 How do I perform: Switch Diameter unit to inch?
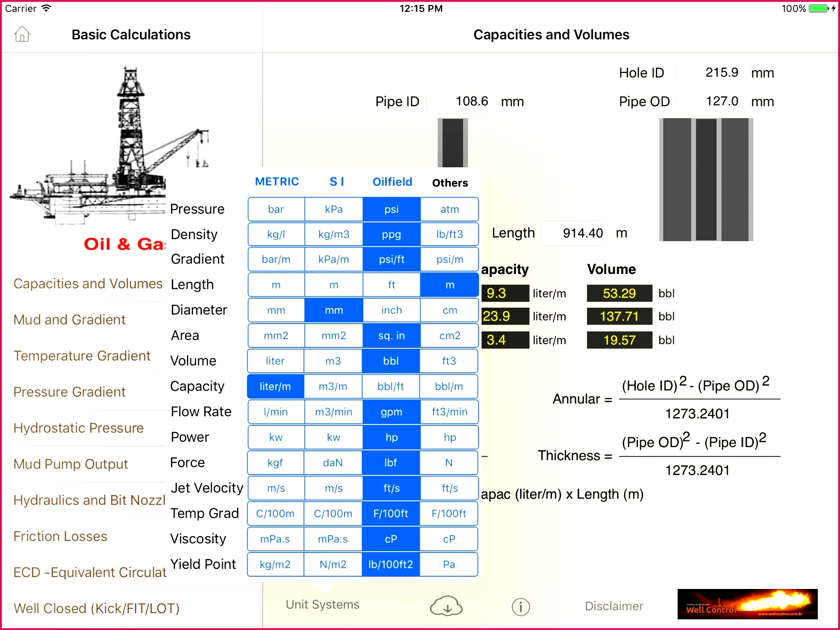[391, 310]
